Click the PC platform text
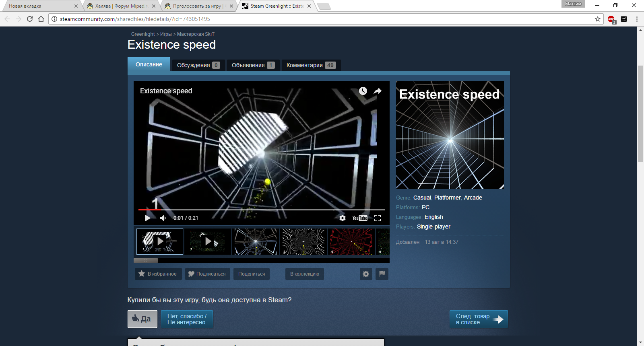This screenshot has height=346, width=644. pos(425,207)
